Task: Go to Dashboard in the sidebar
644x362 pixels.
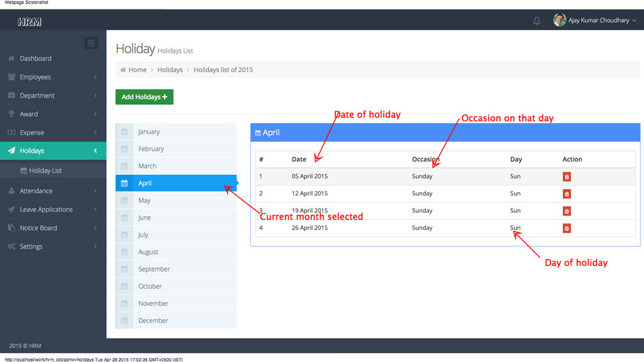Action: [x=35, y=58]
